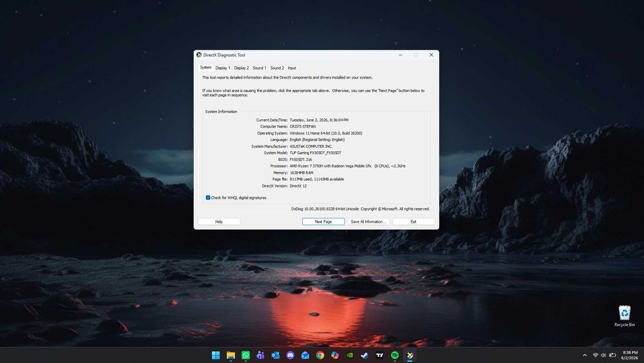Click the TUF Gaming FX505DT_FX505DT model text
Image resolution: width=644 pixels, height=363 pixels.
coord(316,153)
